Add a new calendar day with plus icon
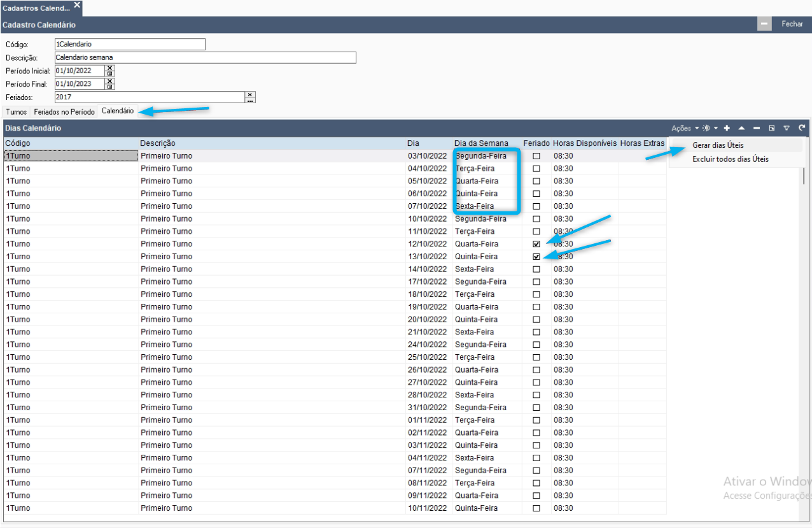812x528 pixels. pyautogui.click(x=727, y=128)
